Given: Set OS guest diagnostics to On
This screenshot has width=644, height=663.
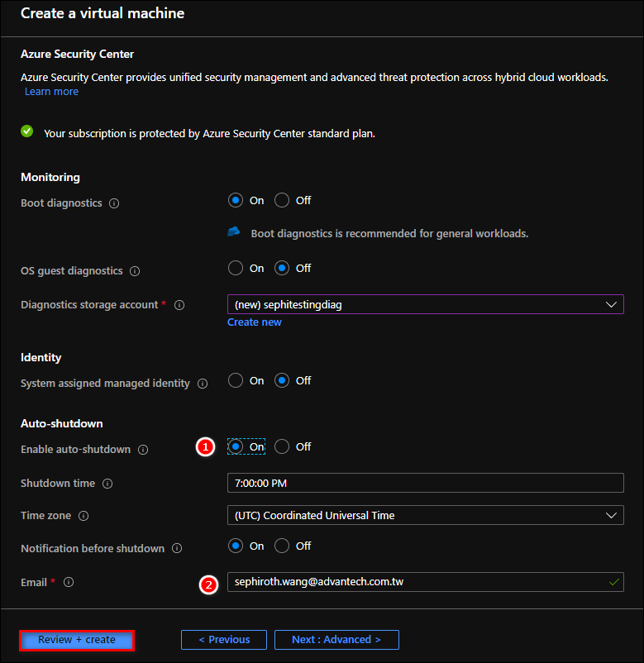Looking at the screenshot, I should click(236, 268).
